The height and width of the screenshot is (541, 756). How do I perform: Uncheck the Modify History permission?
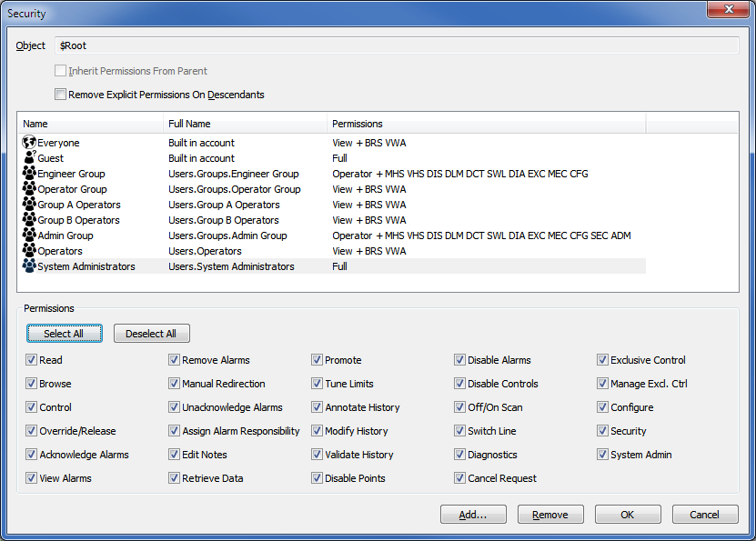click(x=317, y=431)
